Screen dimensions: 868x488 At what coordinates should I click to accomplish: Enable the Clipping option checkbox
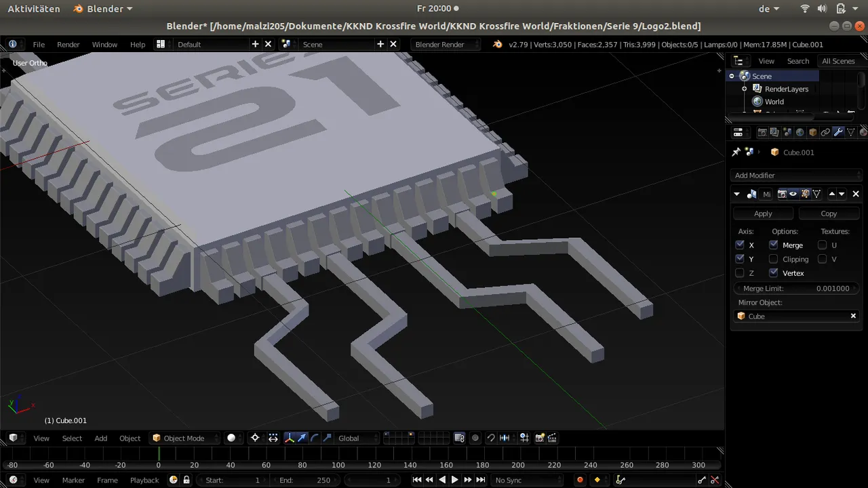[x=774, y=259]
